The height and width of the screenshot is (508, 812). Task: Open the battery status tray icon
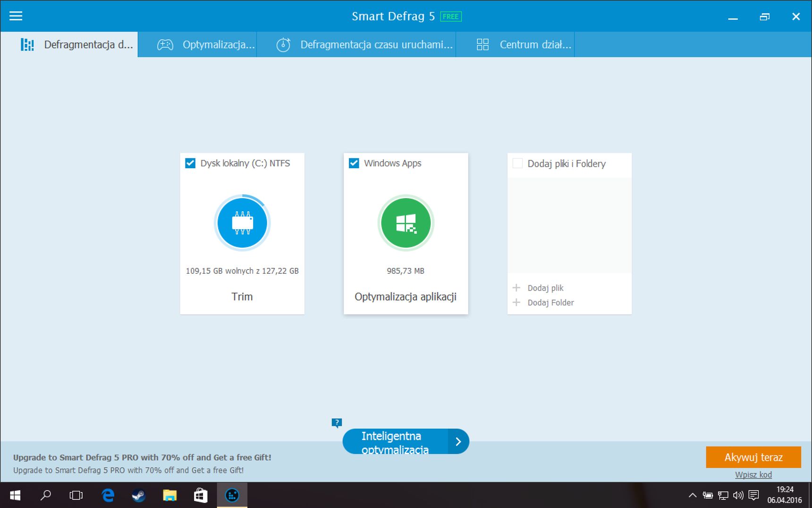708,495
